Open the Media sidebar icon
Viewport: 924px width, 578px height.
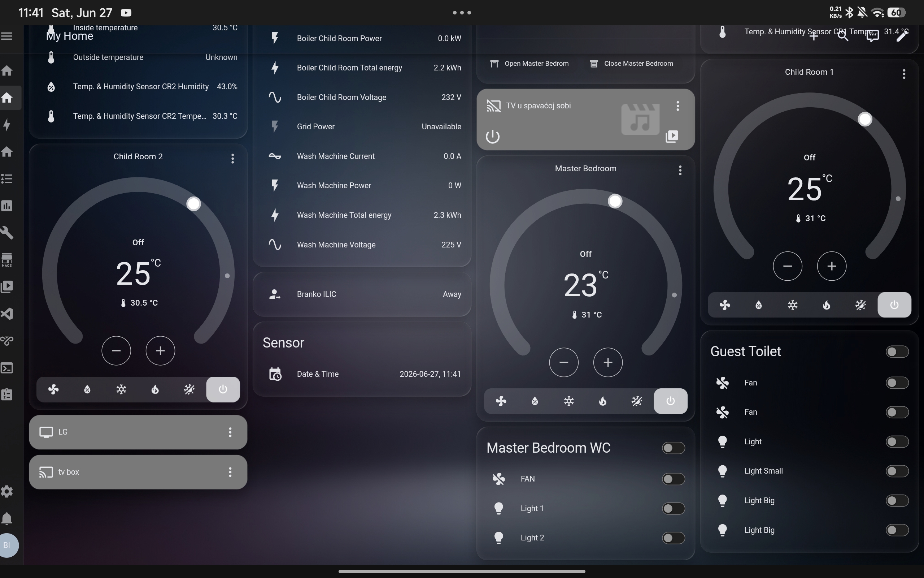[7, 287]
